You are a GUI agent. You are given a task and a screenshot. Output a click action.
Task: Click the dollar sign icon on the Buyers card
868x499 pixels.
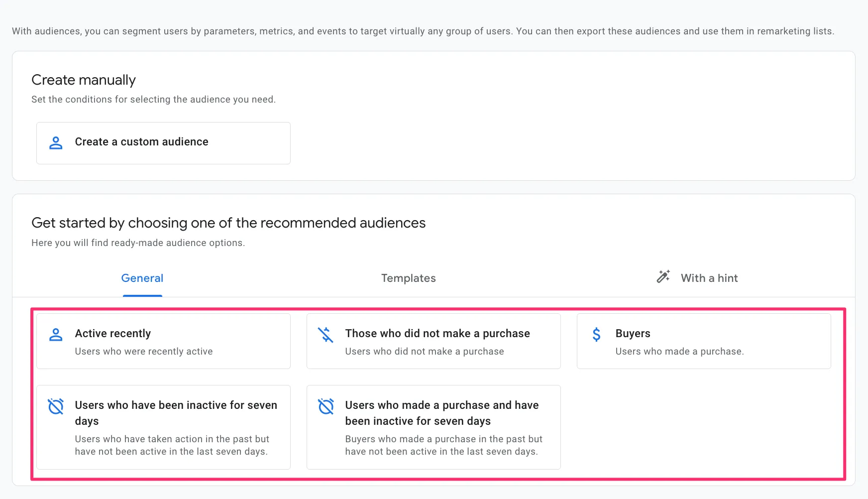(596, 334)
